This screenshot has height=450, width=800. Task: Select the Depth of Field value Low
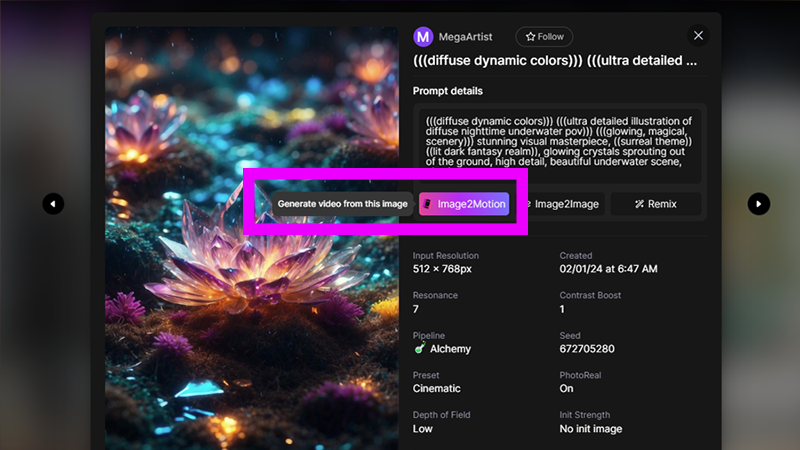[422, 429]
